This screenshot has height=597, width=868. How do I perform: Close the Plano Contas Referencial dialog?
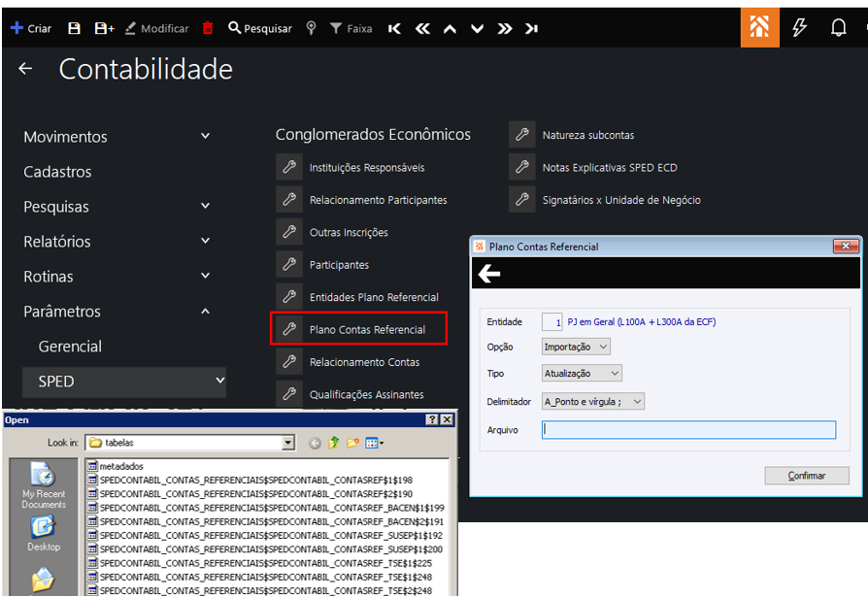click(846, 247)
